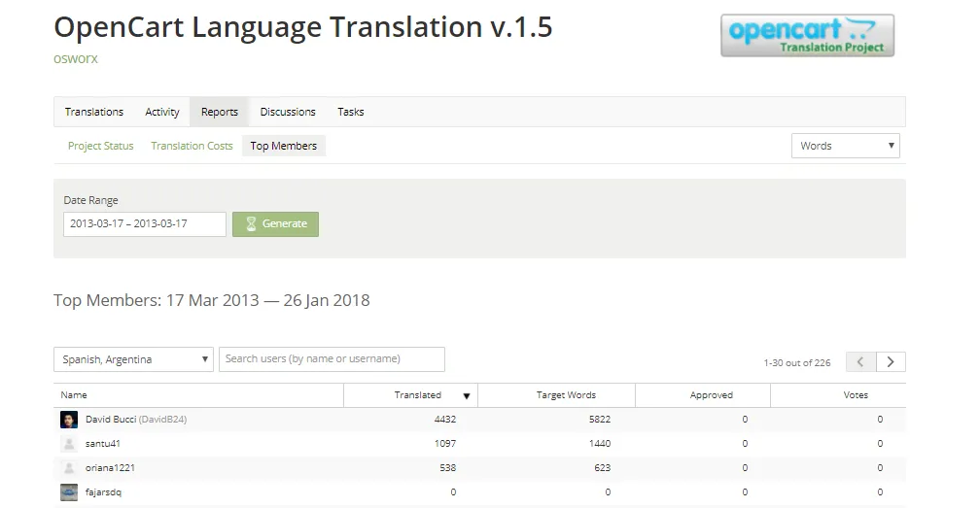Open the Words unit dropdown
The height and width of the screenshot is (508, 980).
click(845, 146)
